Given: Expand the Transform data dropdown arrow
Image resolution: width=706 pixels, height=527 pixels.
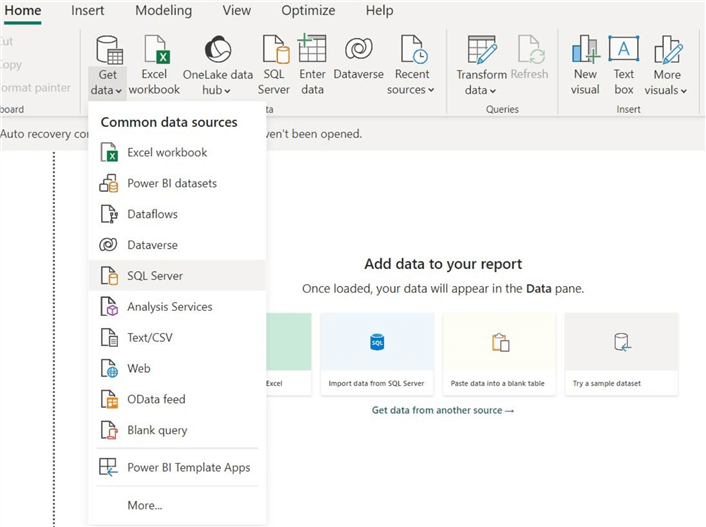Looking at the screenshot, I should tap(493, 91).
